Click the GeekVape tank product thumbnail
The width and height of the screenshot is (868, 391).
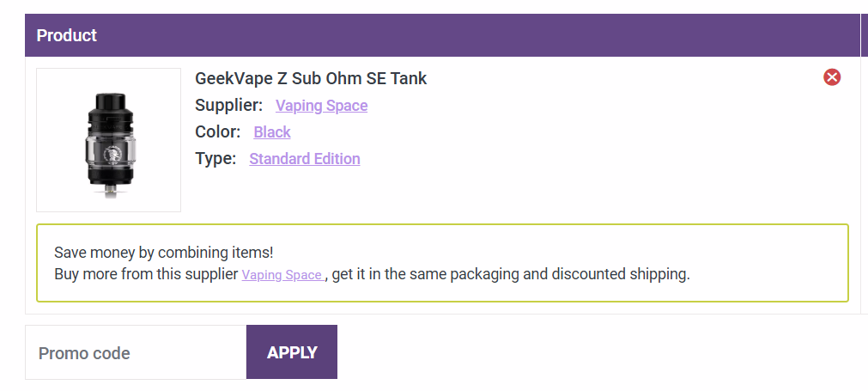point(109,140)
